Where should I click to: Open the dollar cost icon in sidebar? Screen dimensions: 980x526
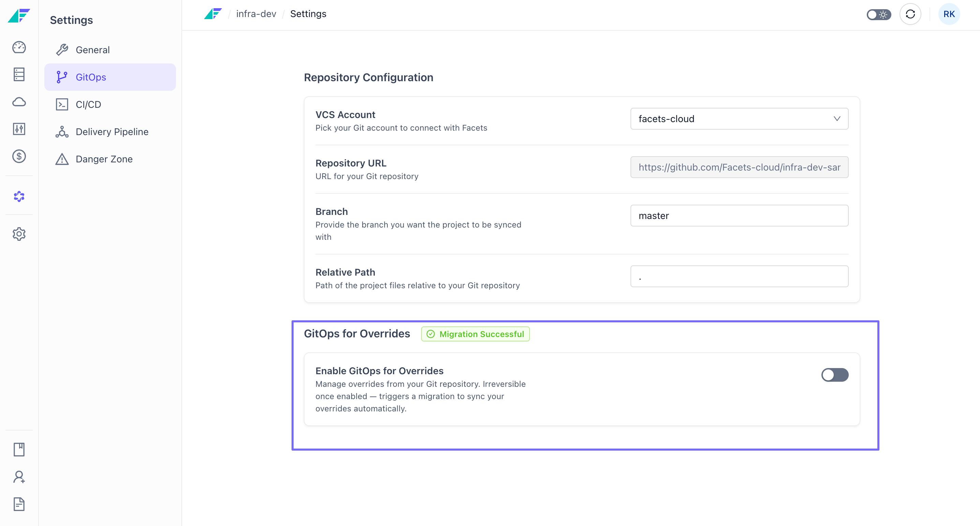(x=19, y=157)
